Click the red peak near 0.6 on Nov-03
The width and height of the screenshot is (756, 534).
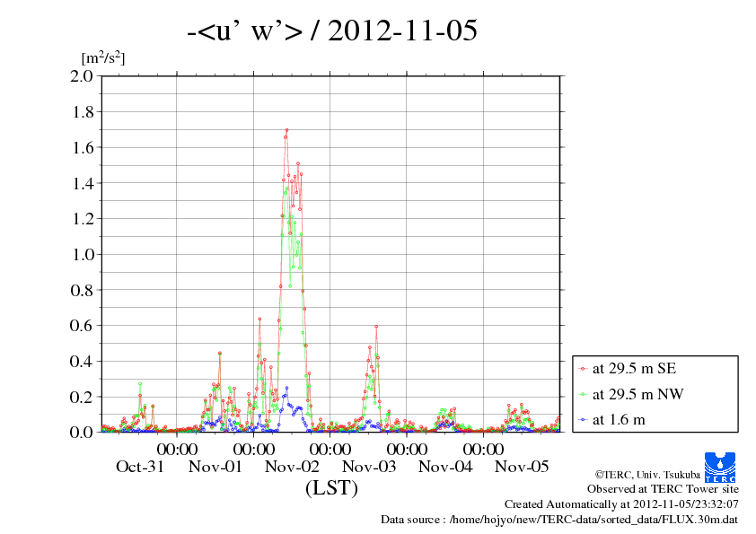376,327
